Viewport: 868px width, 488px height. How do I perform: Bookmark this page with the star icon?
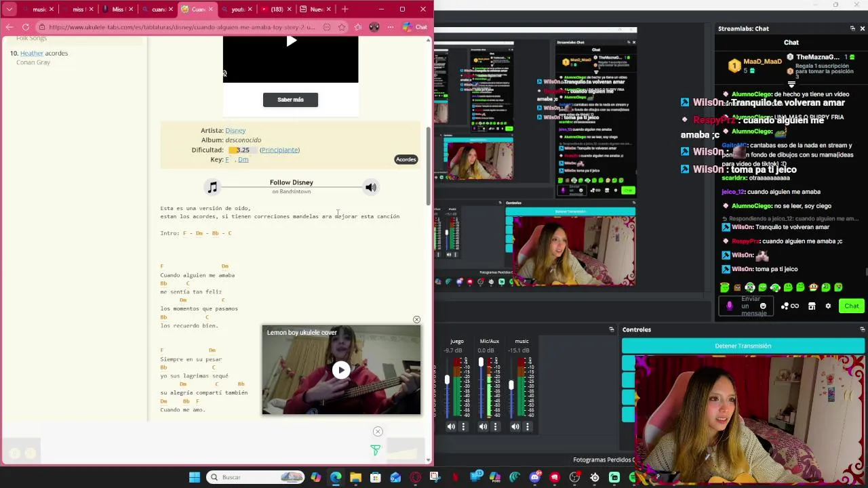(x=342, y=27)
